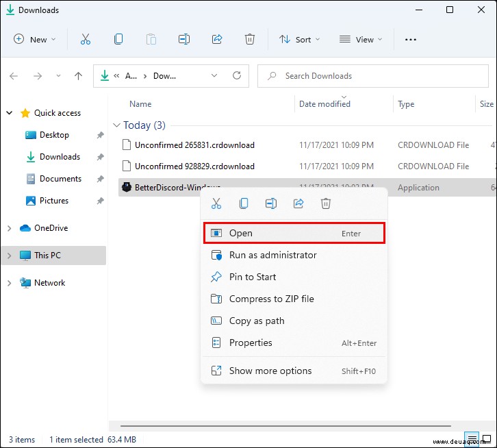Click the Unconfirmed 265831.crdownload file icon
This screenshot has width=497, height=448.
(x=127, y=145)
